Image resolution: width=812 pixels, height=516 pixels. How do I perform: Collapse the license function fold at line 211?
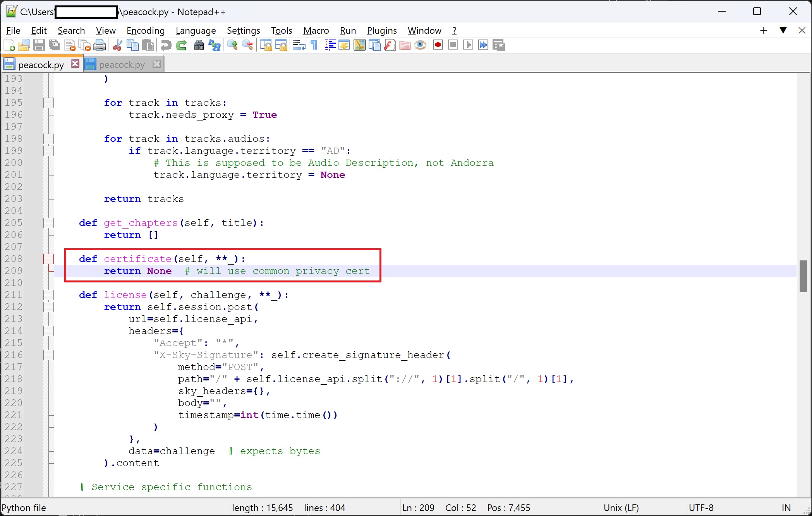[x=48, y=295]
